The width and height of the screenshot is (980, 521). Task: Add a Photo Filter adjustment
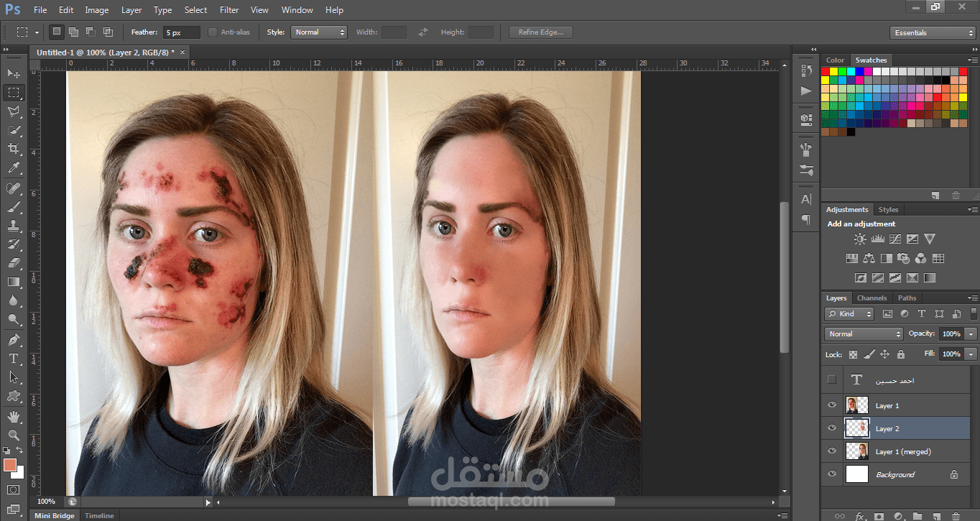pyautogui.click(x=904, y=258)
